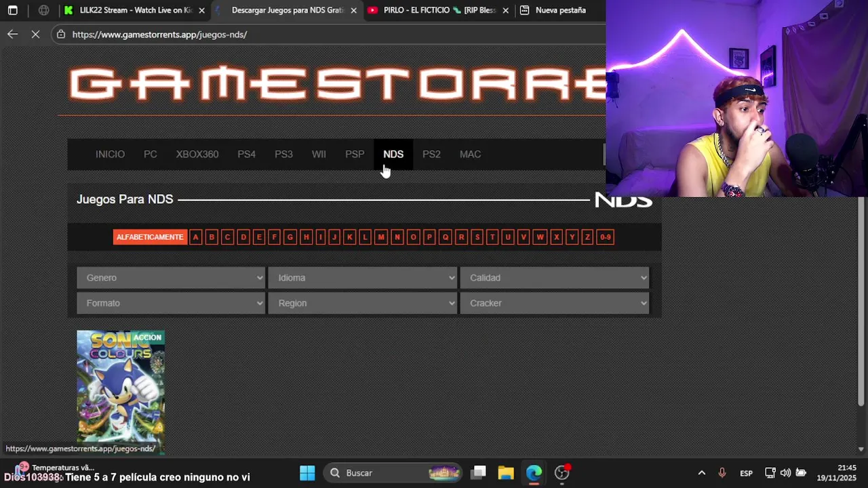Viewport: 868px width, 488px height.
Task: Show hidden system tray icons
Action: click(x=701, y=472)
